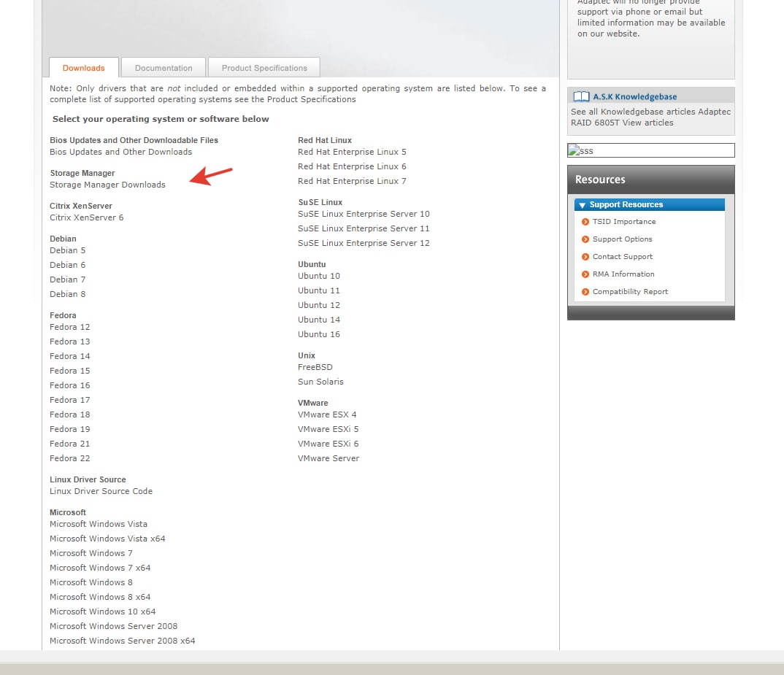Open TSID Importance resource link

click(x=624, y=222)
